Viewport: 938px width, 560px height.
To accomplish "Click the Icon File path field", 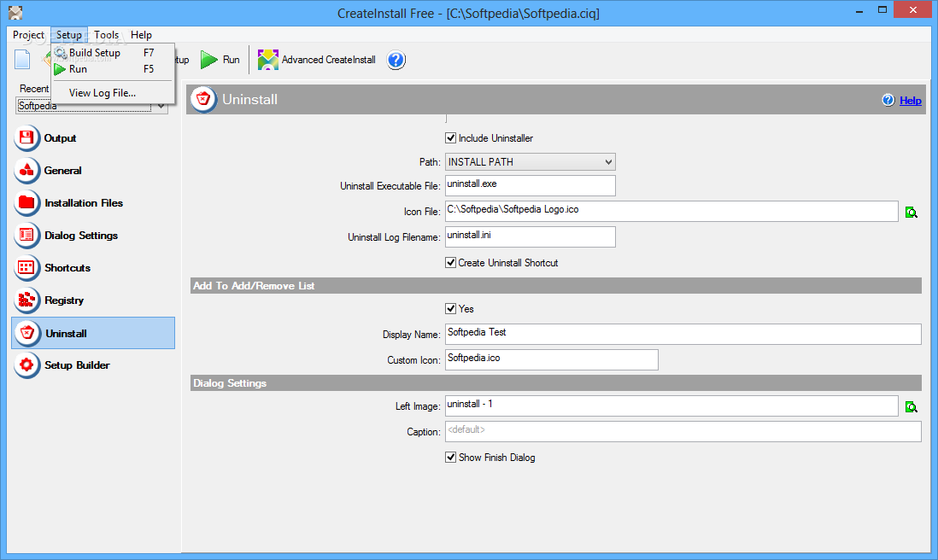I will 671,211.
